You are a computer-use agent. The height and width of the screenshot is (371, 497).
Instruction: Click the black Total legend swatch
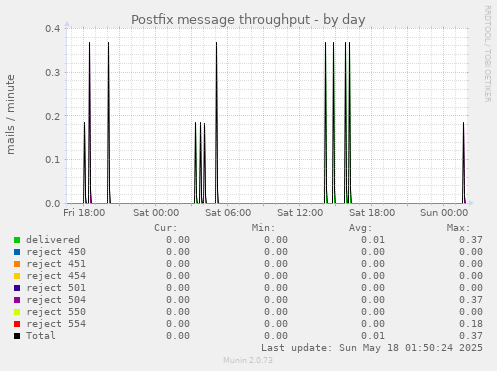pyautogui.click(x=17, y=336)
